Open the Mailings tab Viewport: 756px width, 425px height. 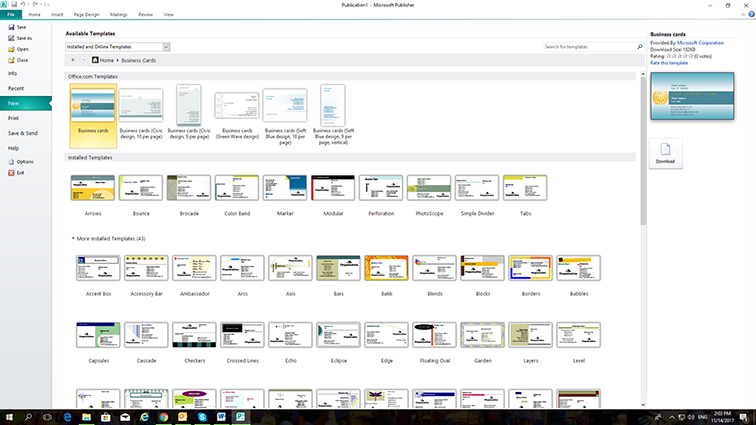pyautogui.click(x=119, y=14)
